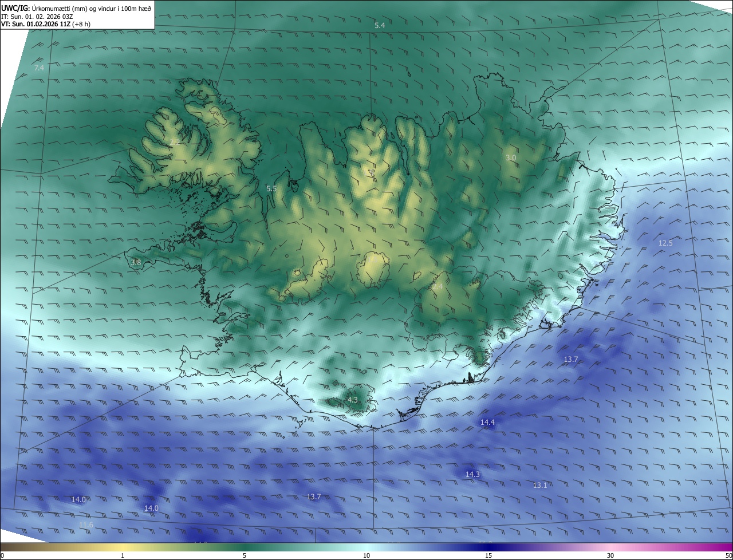Click the 12.5 value east of Iceland
The image size is (733, 560).
pos(665,243)
